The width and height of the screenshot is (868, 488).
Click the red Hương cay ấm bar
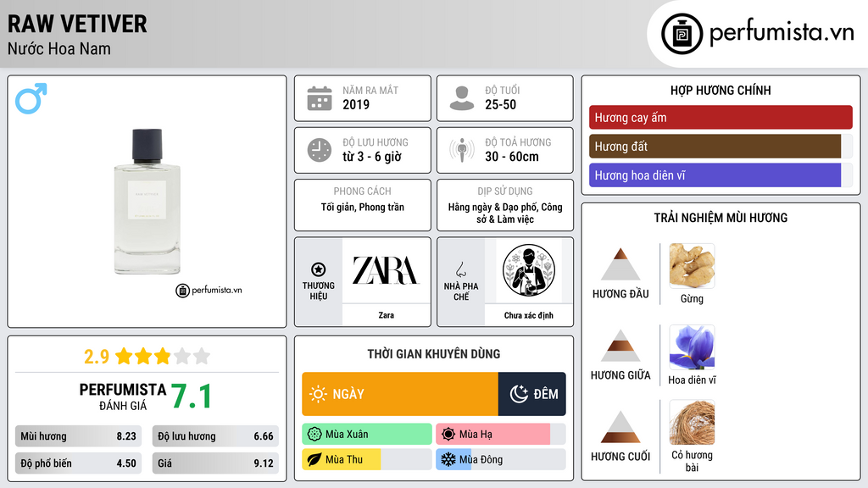pos(721,117)
